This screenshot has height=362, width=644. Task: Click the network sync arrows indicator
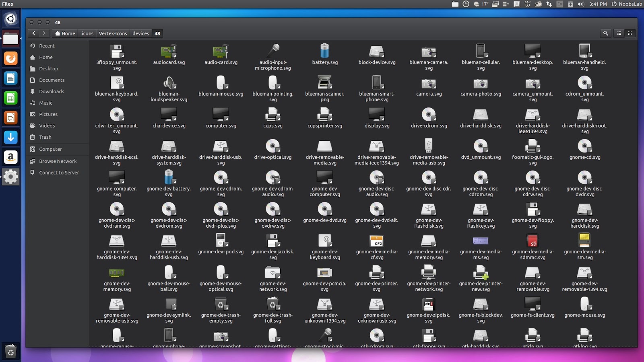[x=549, y=4]
